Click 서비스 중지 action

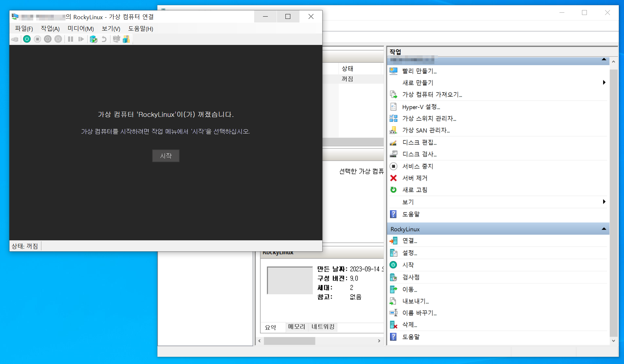tap(418, 166)
